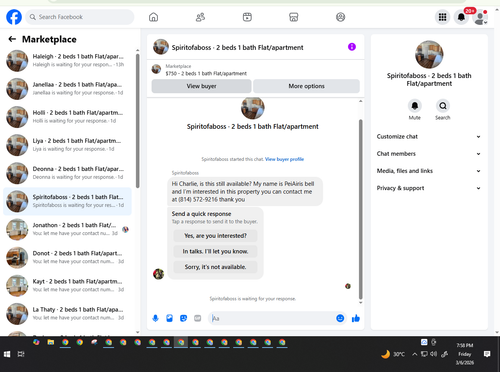Image resolution: width=500 pixels, height=372 pixels.
Task: Click the '$750 - 2 beds 1 bath' listing text
Action: pos(206,73)
